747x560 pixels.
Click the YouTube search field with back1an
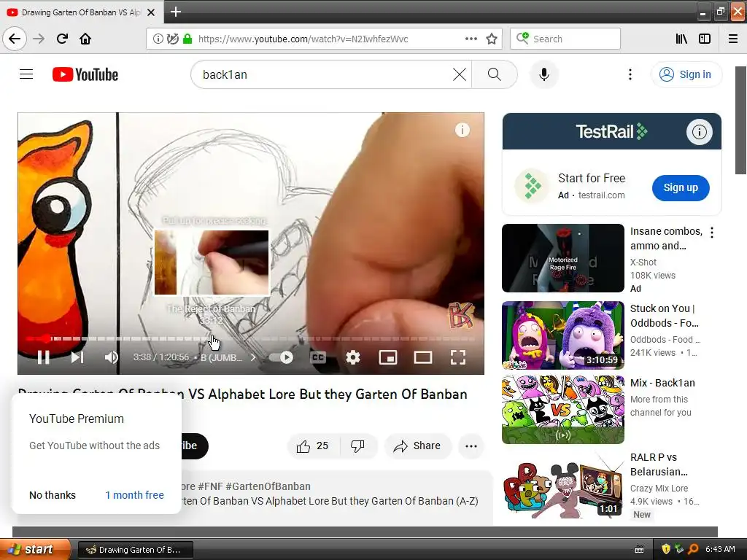coord(324,74)
